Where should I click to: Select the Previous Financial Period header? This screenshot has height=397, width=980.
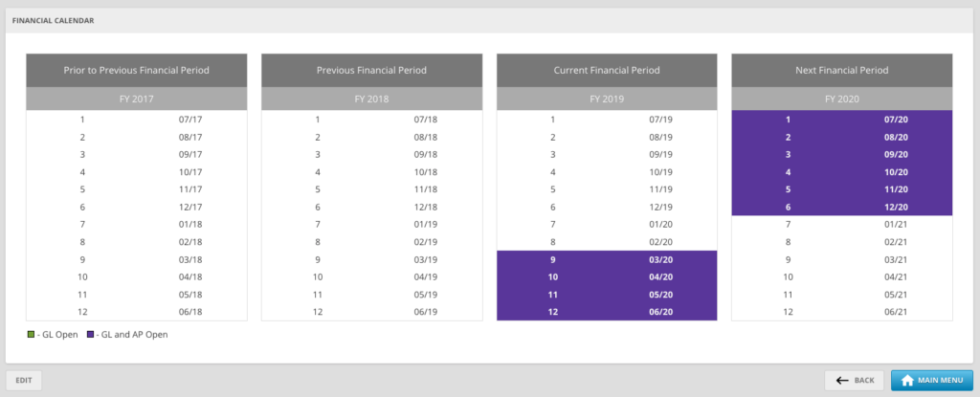(x=371, y=71)
